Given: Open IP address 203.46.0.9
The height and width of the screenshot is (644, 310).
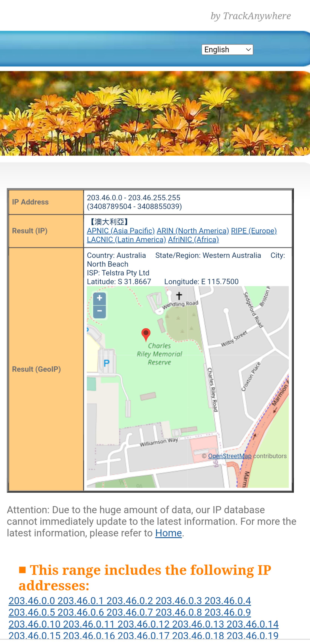Looking at the screenshot, I should click(228, 612).
